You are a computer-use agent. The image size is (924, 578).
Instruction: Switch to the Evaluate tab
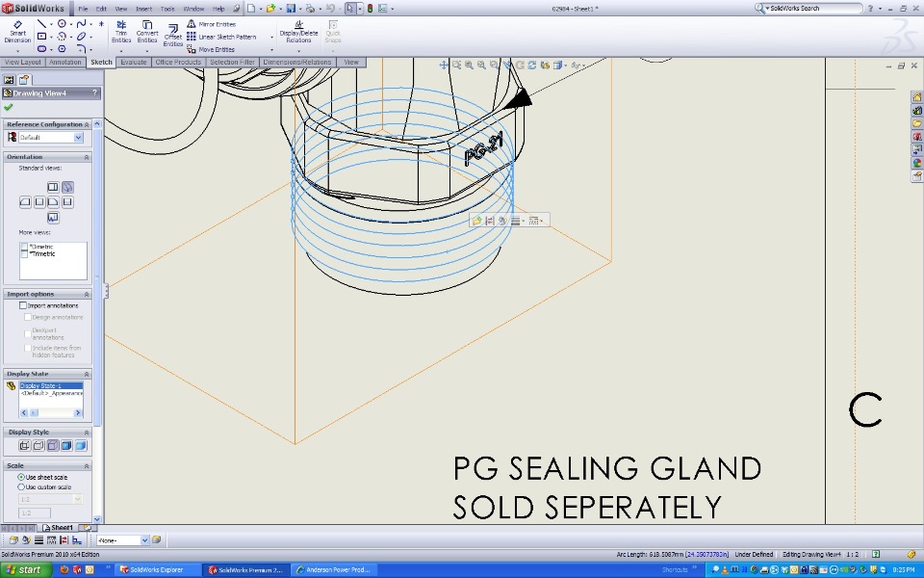134,62
